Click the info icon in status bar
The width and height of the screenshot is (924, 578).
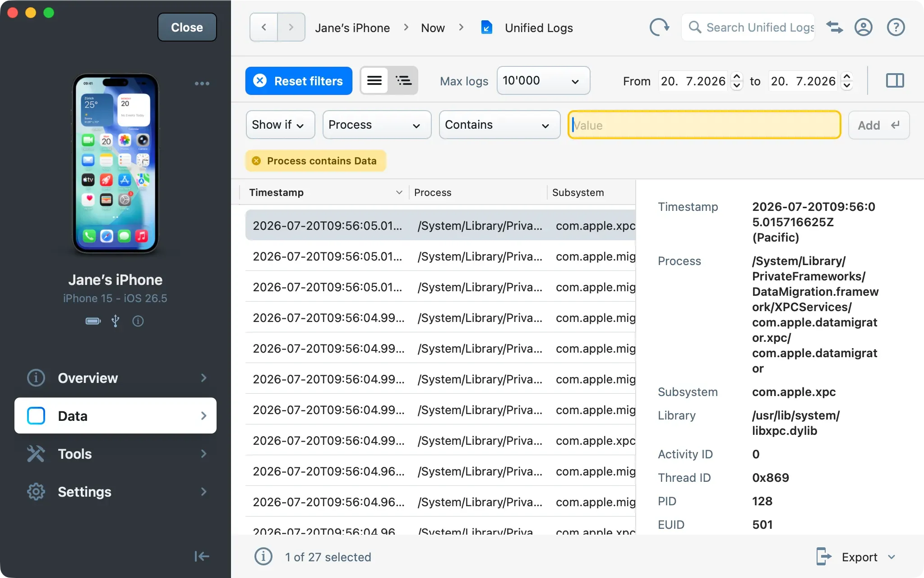tap(263, 557)
